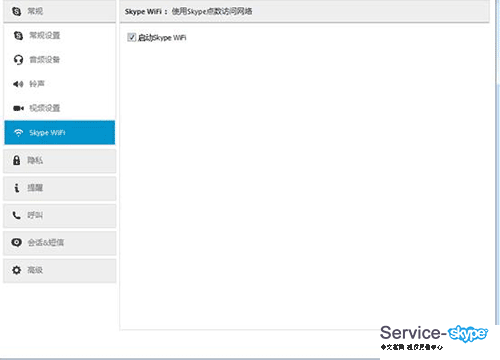This screenshot has height=360, width=500.
Task: Click the Skype icon beside 常规设置
Action: click(18, 35)
